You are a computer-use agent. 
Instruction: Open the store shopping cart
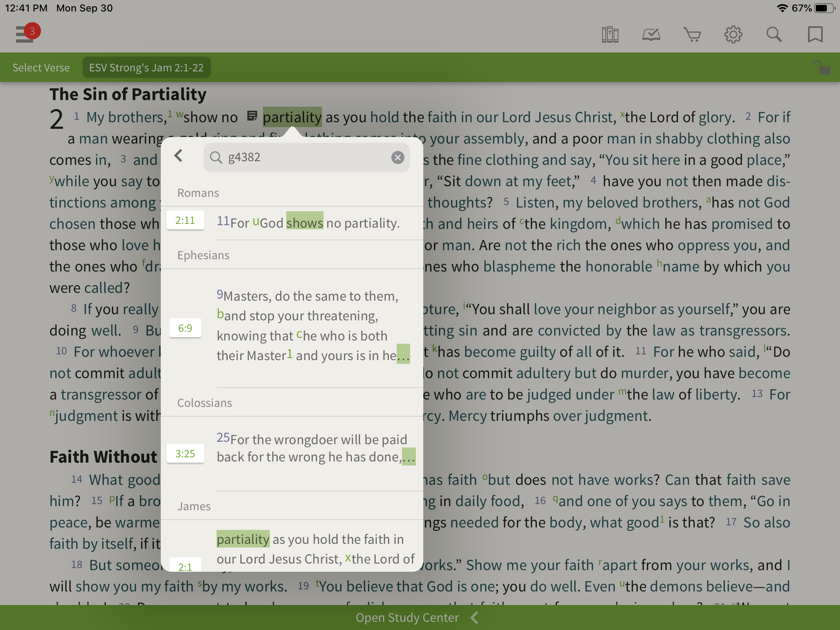pyautogui.click(x=692, y=34)
